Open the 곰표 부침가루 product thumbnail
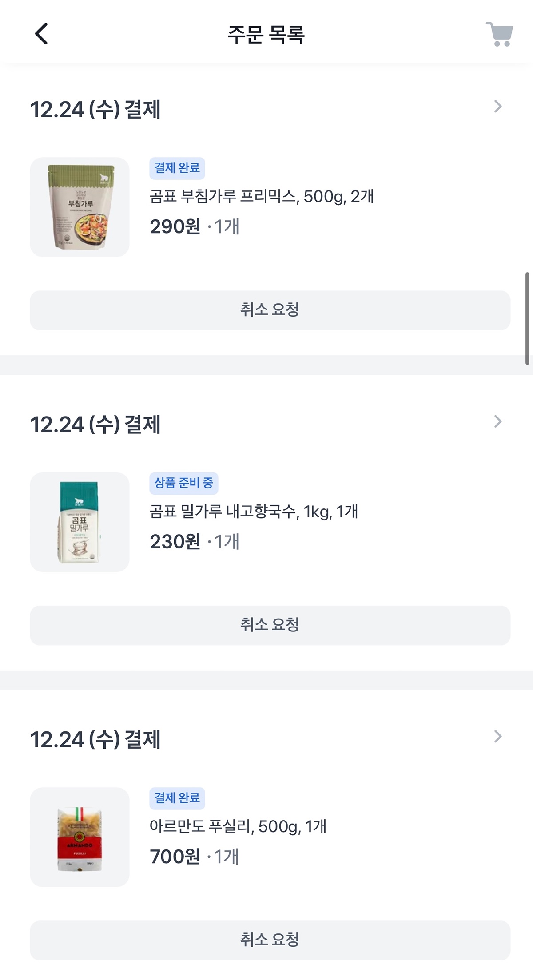 click(x=80, y=207)
